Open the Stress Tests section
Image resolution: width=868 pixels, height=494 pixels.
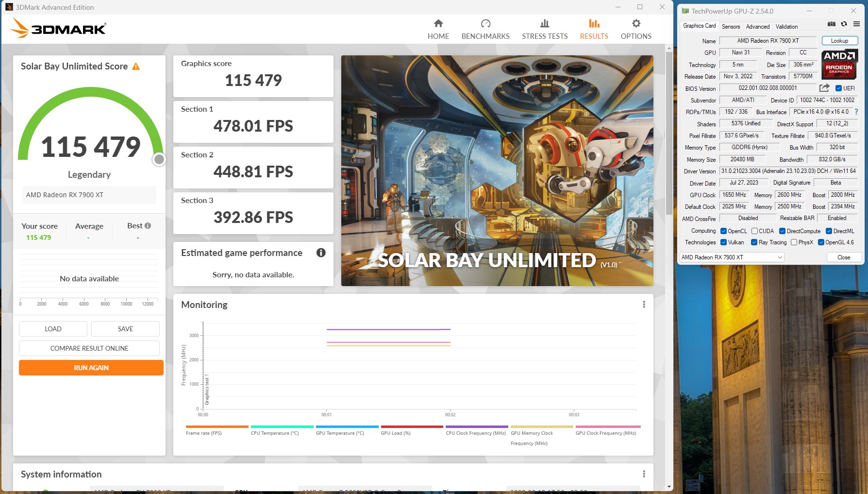coord(544,28)
